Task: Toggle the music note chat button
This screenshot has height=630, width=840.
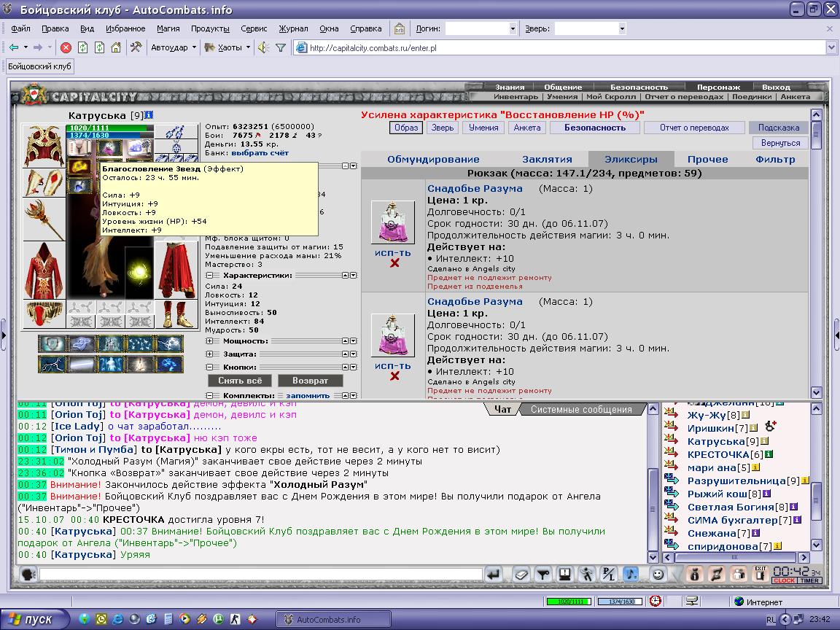Action: [x=631, y=575]
